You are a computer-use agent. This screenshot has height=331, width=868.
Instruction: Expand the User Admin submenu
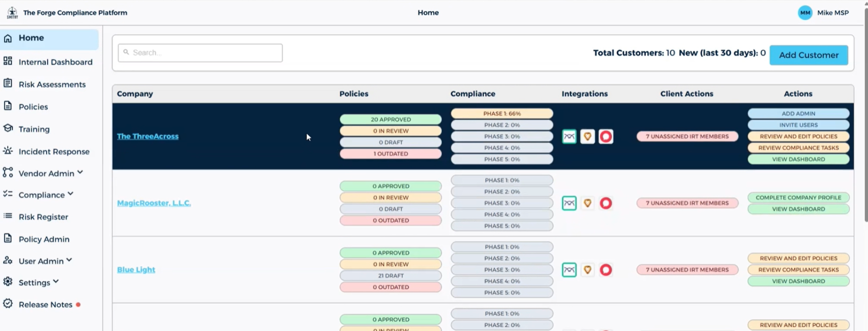[69, 260]
